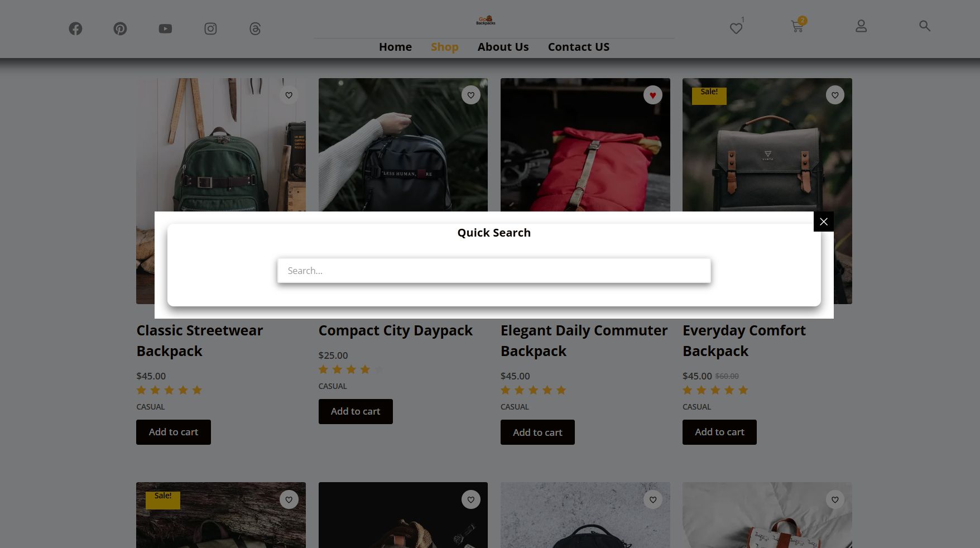Screen dimensions: 980x548
Task: Remove Elegant Daily Commuter Backpack from wishlist
Action: [653, 95]
